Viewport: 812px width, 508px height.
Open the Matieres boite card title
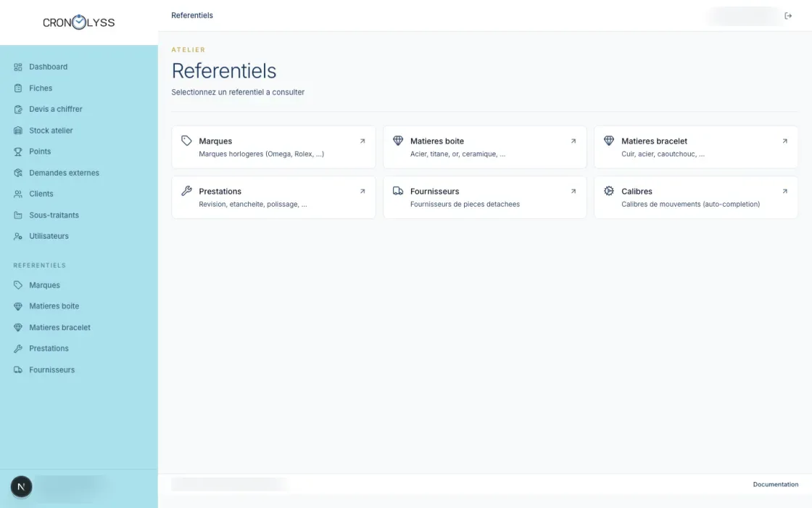(x=437, y=141)
